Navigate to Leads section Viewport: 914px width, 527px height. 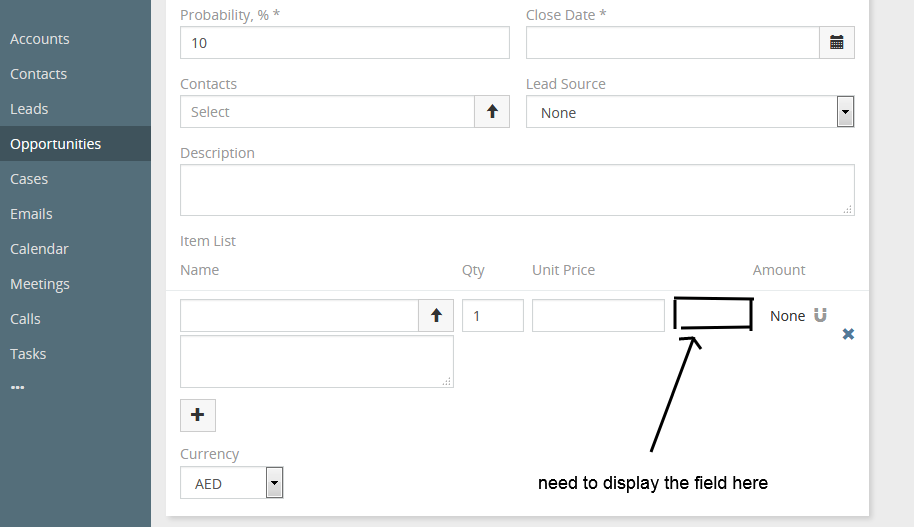29,109
